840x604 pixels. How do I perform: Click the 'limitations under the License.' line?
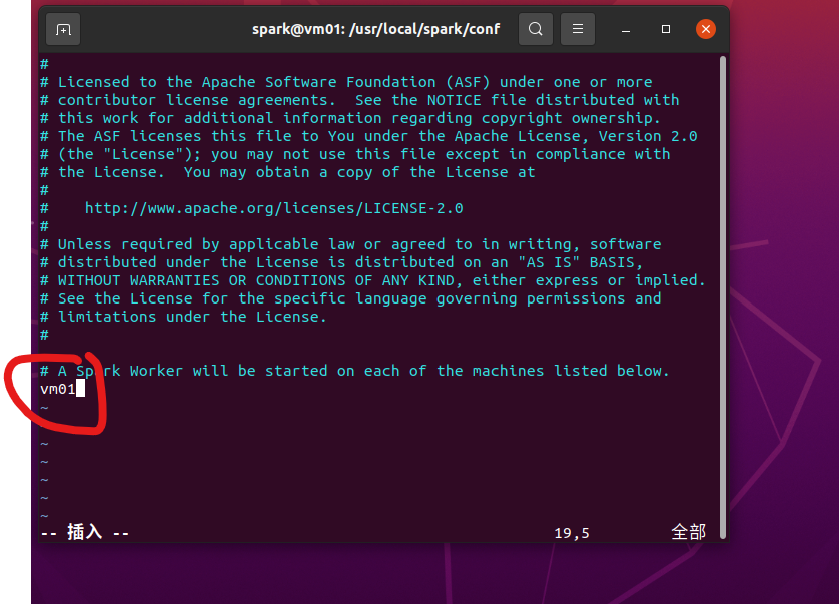[x=183, y=317]
